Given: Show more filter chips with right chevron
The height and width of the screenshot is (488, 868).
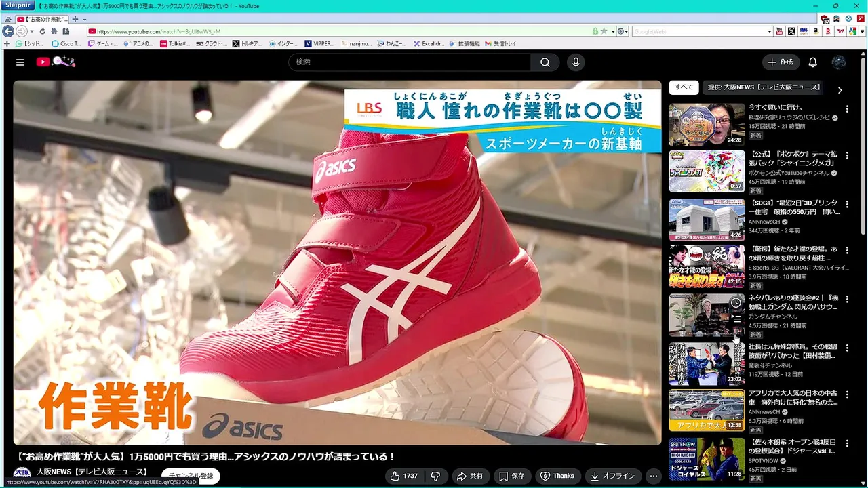Looking at the screenshot, I should [x=840, y=89].
